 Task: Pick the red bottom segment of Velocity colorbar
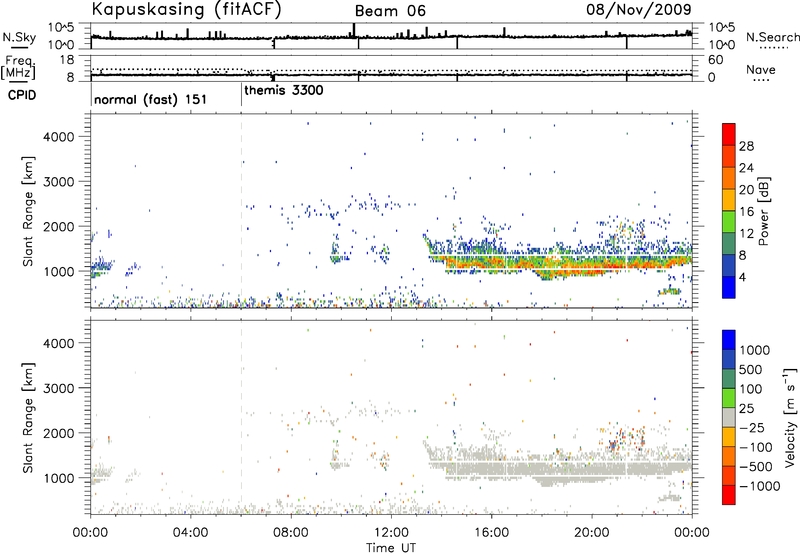click(x=729, y=495)
